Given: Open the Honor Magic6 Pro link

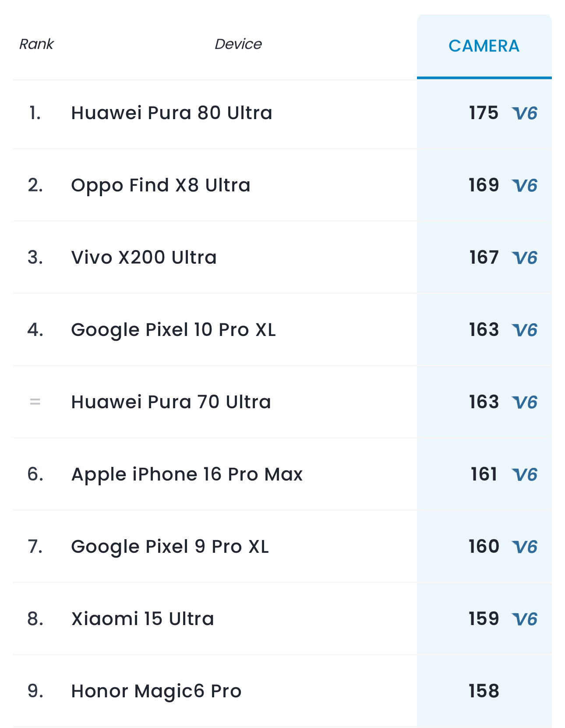Looking at the screenshot, I should [156, 691].
